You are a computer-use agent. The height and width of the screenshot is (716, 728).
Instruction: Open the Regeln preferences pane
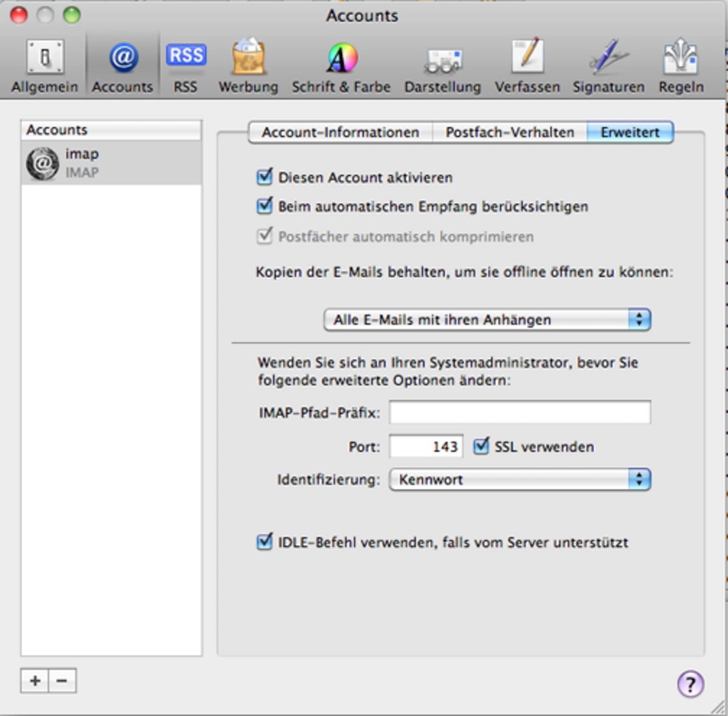pos(681,67)
